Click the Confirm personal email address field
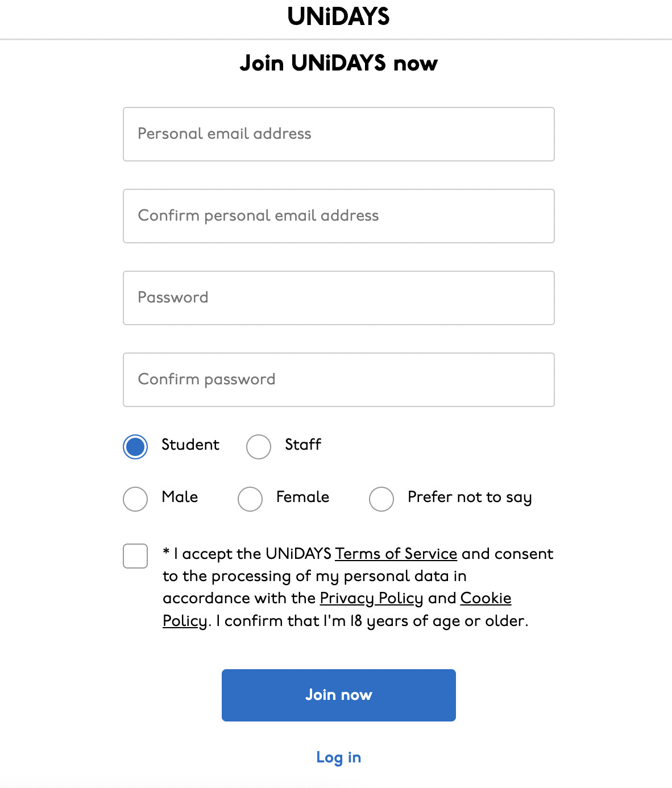The height and width of the screenshot is (788, 672). point(338,216)
